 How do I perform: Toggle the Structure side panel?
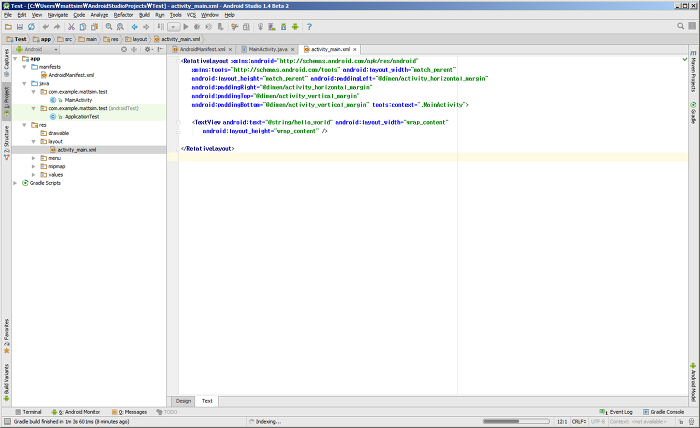(x=6, y=143)
